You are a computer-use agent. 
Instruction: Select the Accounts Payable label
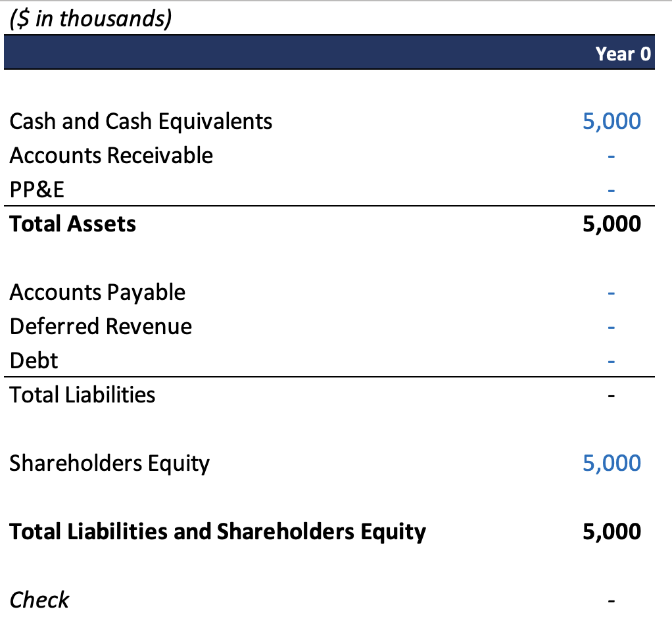97,293
